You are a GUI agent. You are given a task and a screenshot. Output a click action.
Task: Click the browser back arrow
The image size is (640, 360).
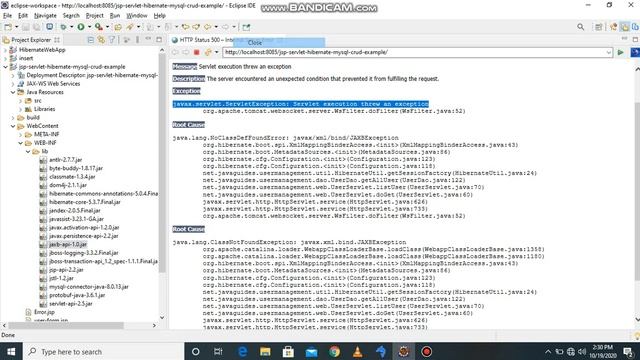(x=175, y=52)
